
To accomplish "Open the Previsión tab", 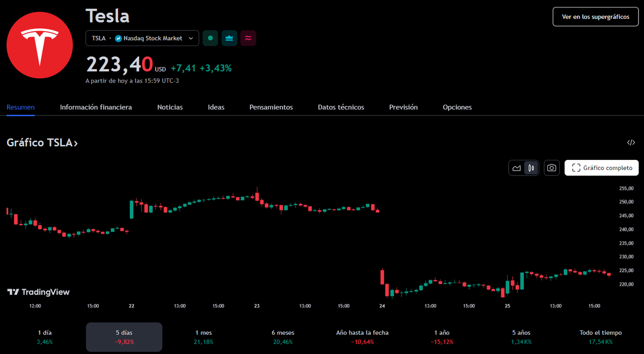I will (x=404, y=107).
